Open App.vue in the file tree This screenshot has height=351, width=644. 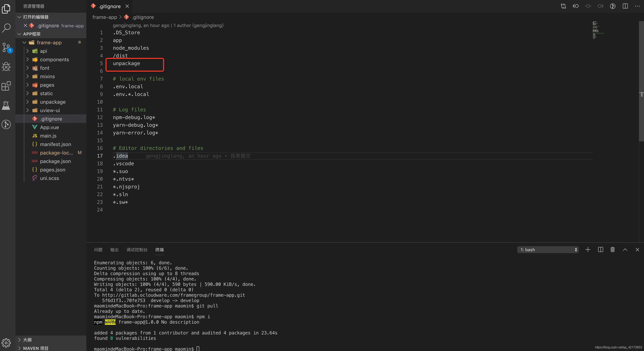click(51, 127)
